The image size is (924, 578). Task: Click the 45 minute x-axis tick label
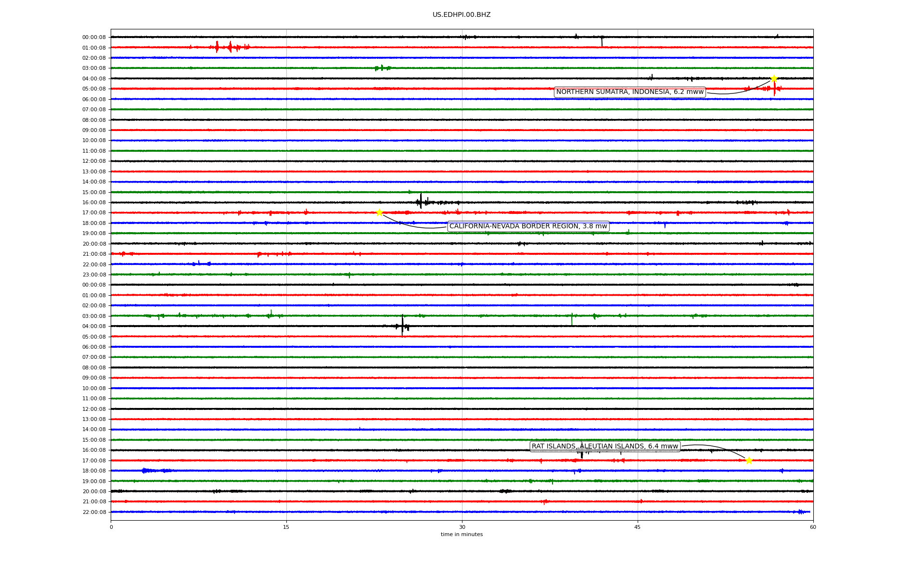(638, 527)
